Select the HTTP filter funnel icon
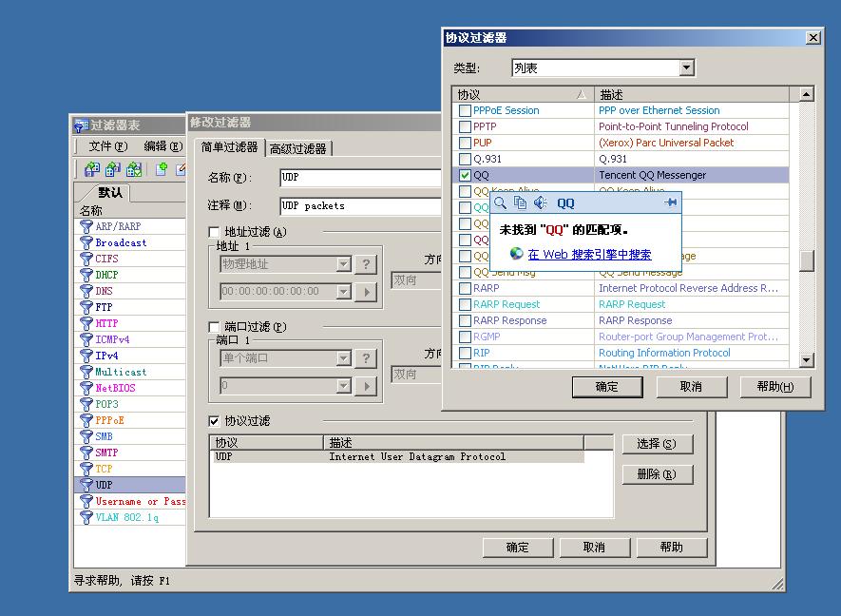This screenshot has height=616, width=841. tap(86, 323)
